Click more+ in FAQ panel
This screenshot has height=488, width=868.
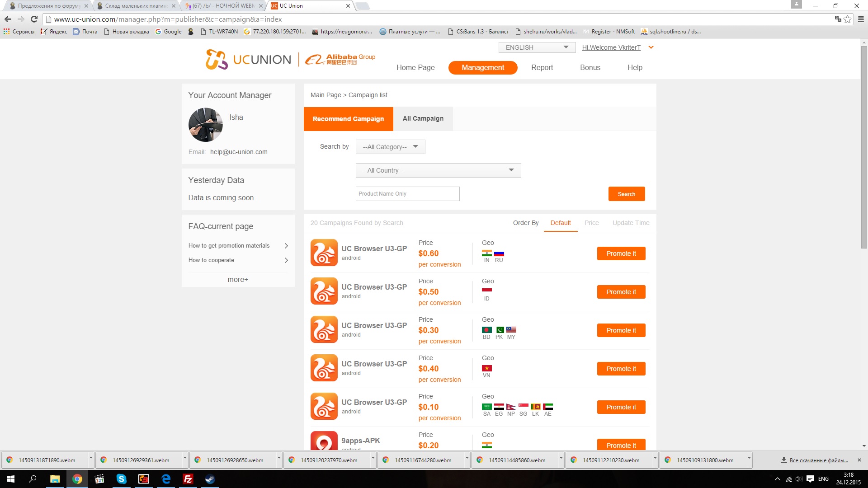238,280
